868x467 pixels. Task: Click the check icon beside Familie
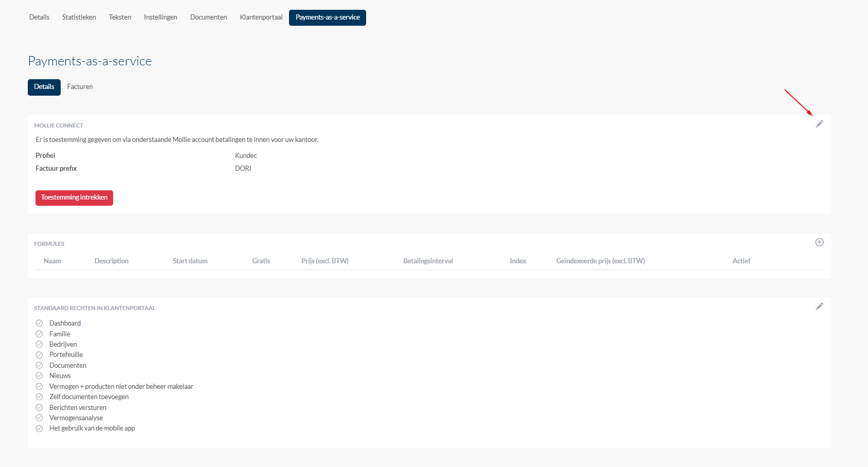39,334
